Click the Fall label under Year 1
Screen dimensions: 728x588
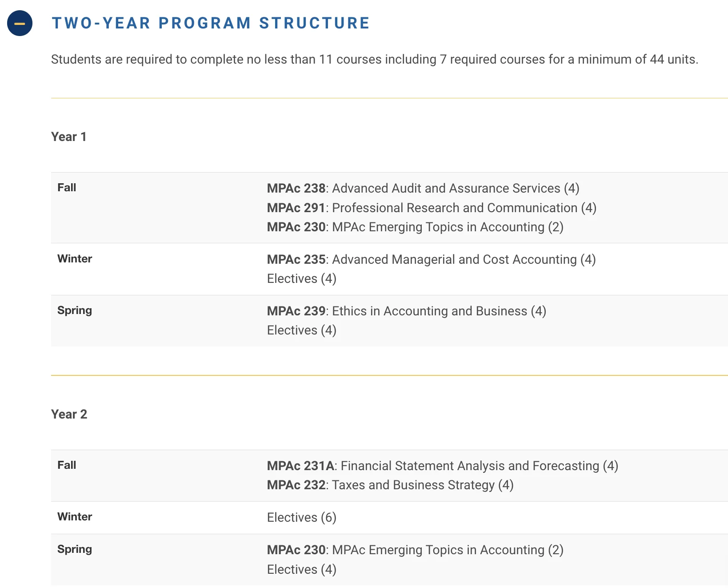67,188
